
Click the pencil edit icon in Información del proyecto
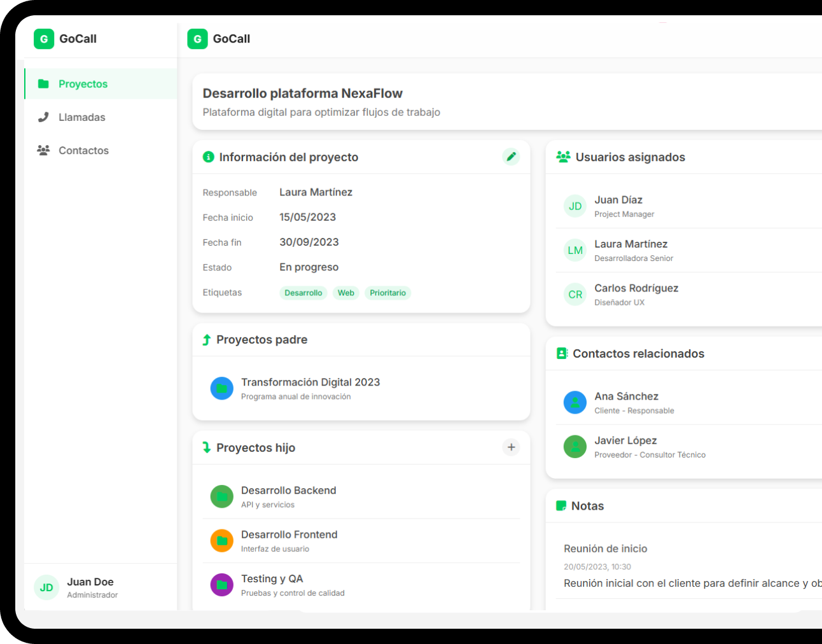pyautogui.click(x=511, y=157)
